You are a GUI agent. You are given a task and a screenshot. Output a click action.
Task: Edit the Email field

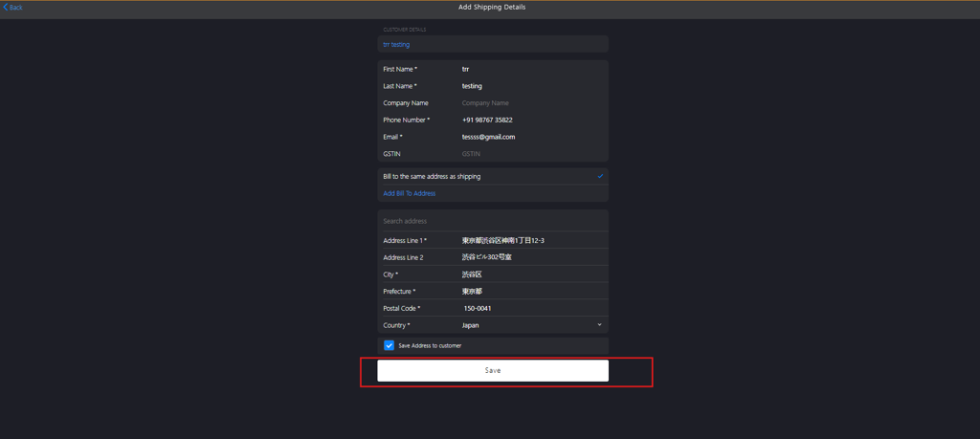[x=533, y=137]
